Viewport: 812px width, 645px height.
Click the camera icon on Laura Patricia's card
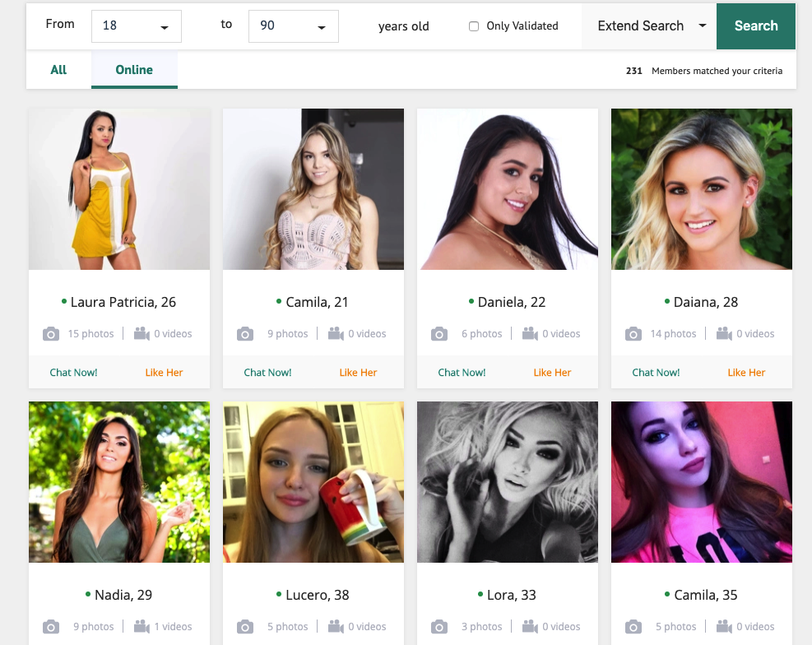pyautogui.click(x=51, y=334)
